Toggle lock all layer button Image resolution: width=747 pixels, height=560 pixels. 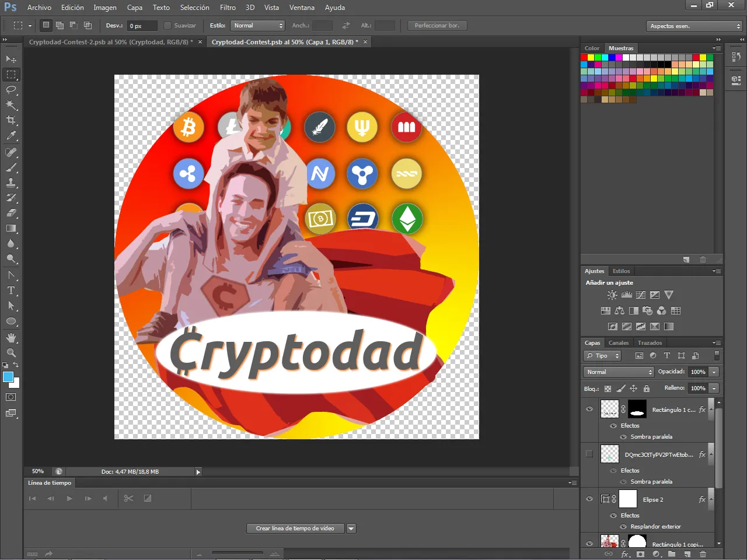point(646,388)
